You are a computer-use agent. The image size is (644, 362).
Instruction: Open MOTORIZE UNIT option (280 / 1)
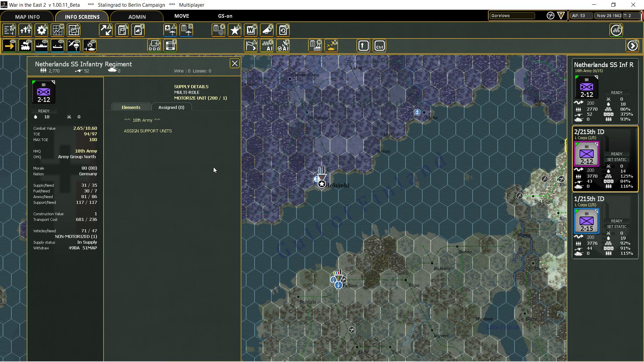(x=200, y=98)
